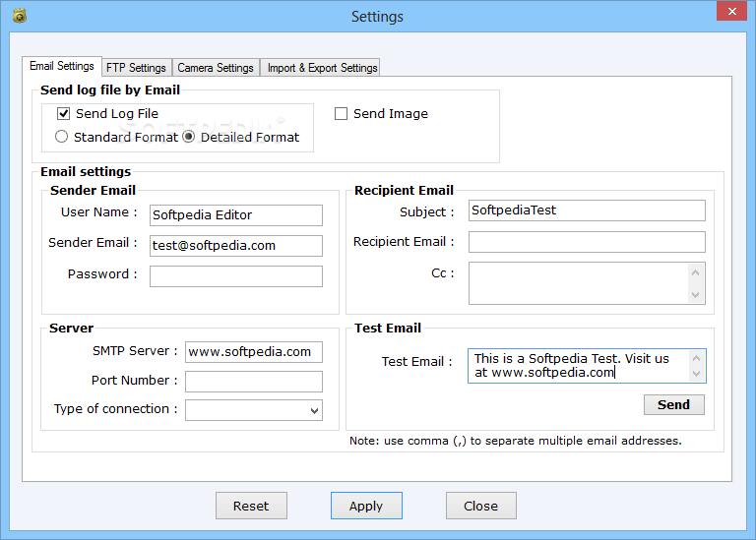The height and width of the screenshot is (540, 756).
Task: Check the Send Image option
Action: click(342, 113)
